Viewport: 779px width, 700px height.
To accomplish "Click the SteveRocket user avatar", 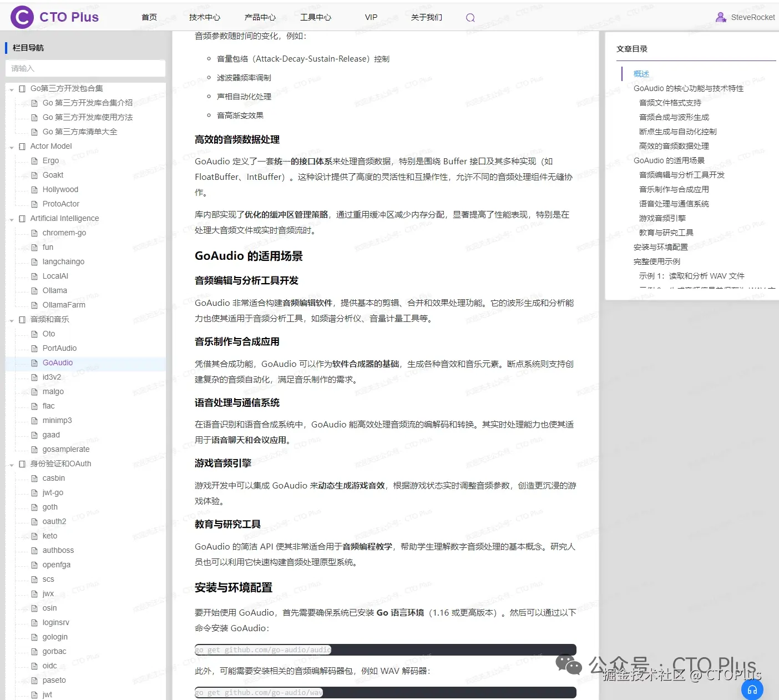I will tap(721, 17).
